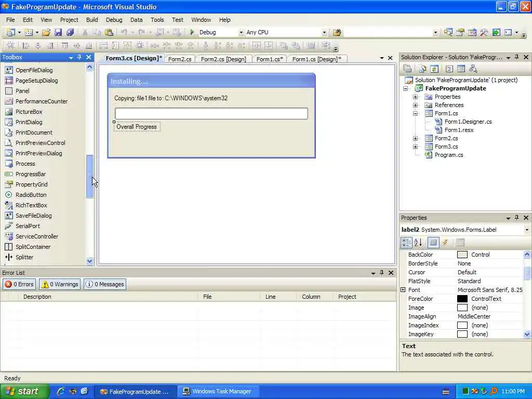Select the progress bar on the form
Screen dimensions: 532x399
(211, 113)
